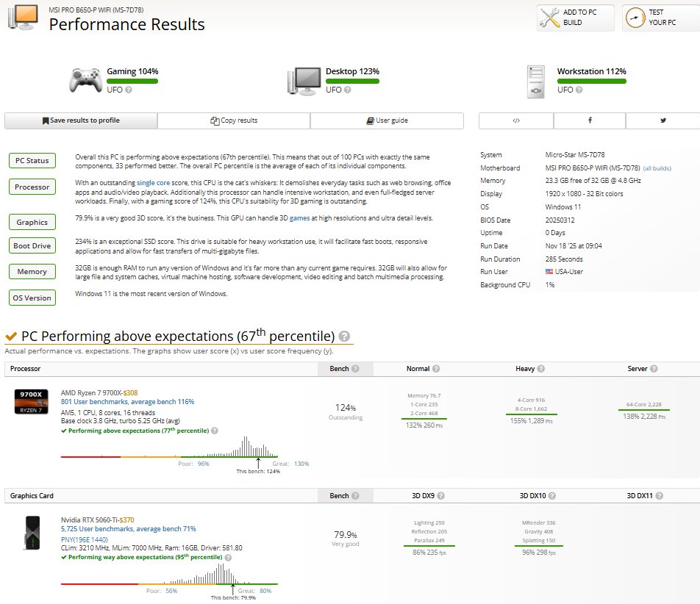
Task: Click the 155% 1,289 Pts Heavy result
Action: pyautogui.click(x=531, y=421)
